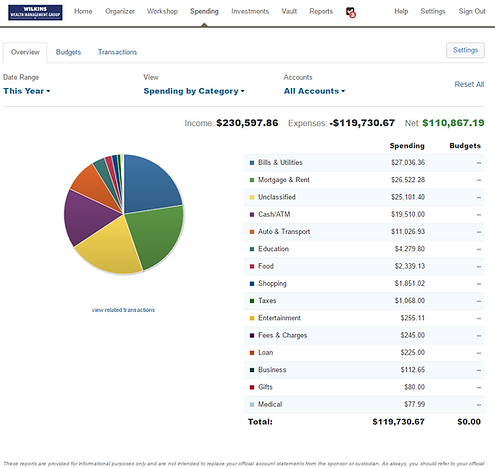Click the blue Bills & Utilities legend square
This screenshot has width=495, height=468.
click(x=252, y=163)
